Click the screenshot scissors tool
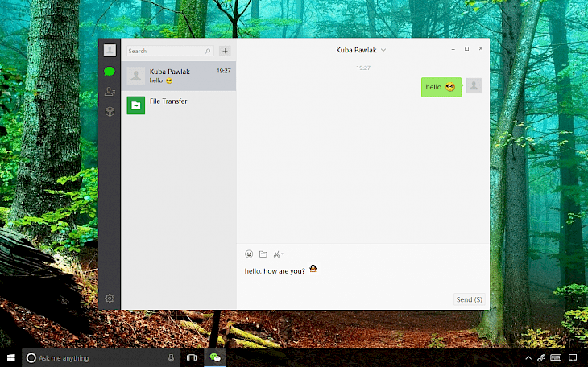 276,254
